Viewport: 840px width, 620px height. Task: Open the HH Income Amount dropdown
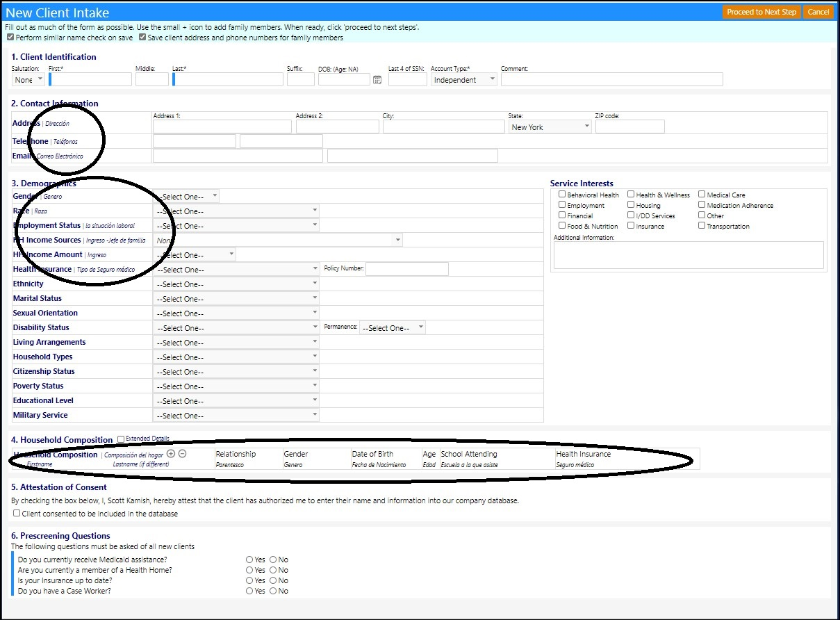(195, 255)
